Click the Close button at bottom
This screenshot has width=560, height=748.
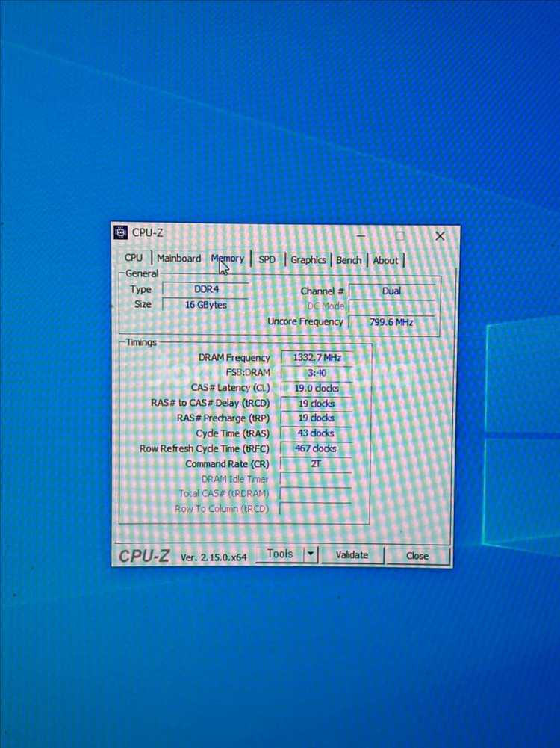tap(417, 556)
